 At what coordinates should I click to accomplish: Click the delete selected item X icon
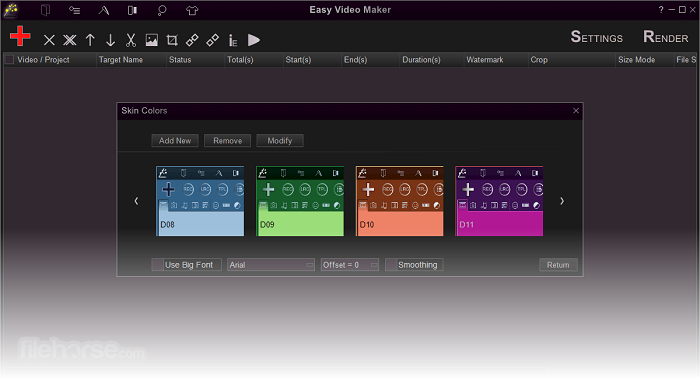(x=49, y=40)
